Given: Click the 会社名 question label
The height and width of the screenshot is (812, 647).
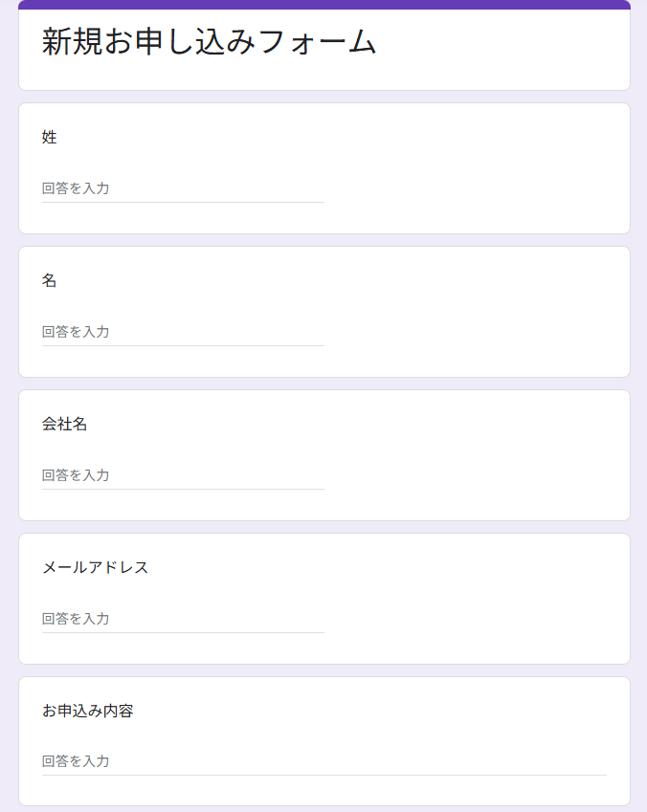Looking at the screenshot, I should [65, 425].
